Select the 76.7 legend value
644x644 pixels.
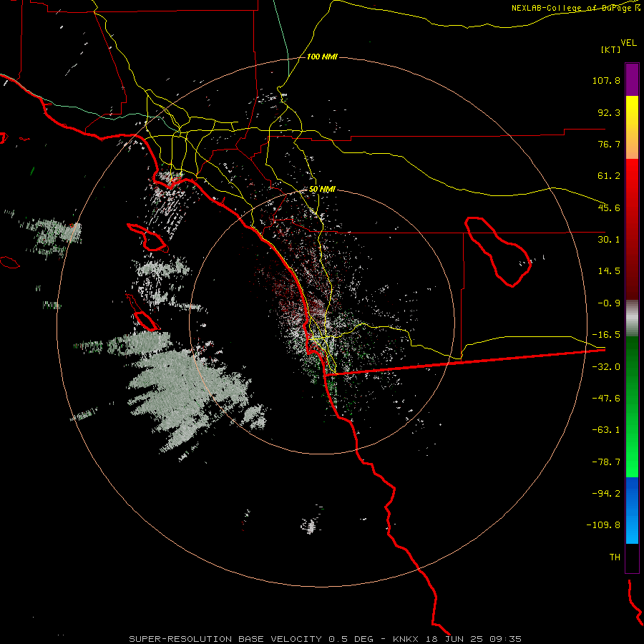pos(609,144)
